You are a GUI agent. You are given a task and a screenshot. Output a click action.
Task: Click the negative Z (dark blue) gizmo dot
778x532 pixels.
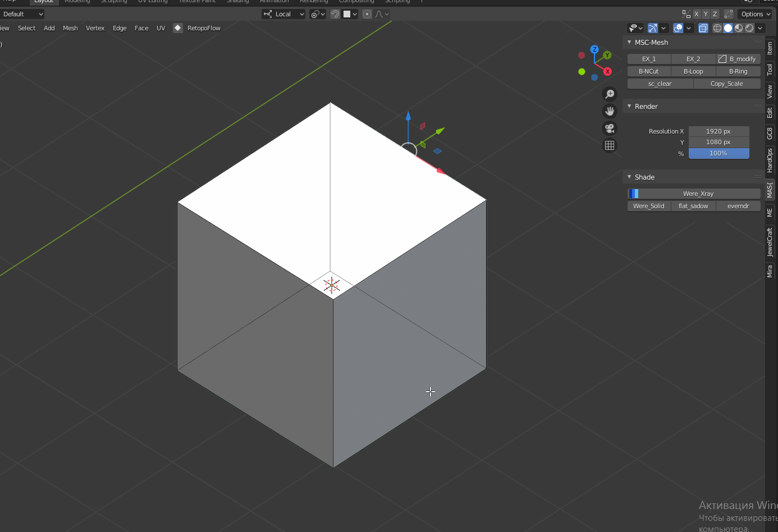[594, 77]
